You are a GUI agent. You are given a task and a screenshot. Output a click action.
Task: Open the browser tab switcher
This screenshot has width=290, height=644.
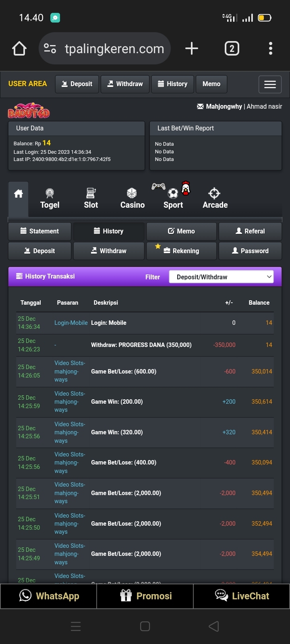point(232,49)
